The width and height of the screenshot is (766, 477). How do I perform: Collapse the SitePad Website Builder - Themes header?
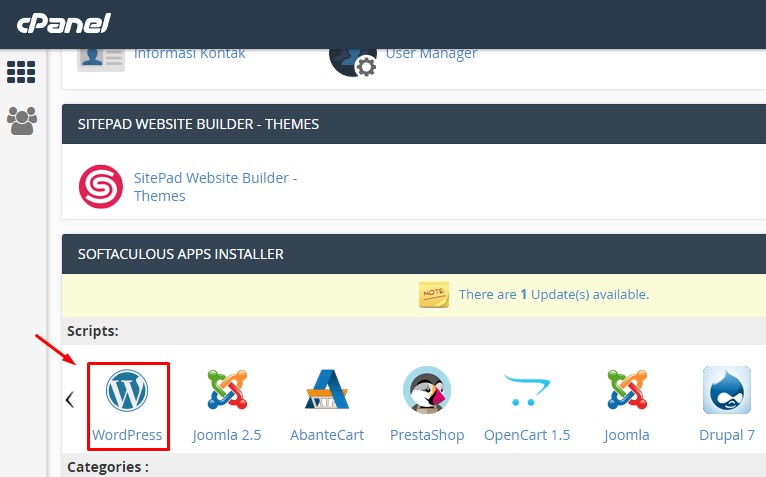(413, 125)
